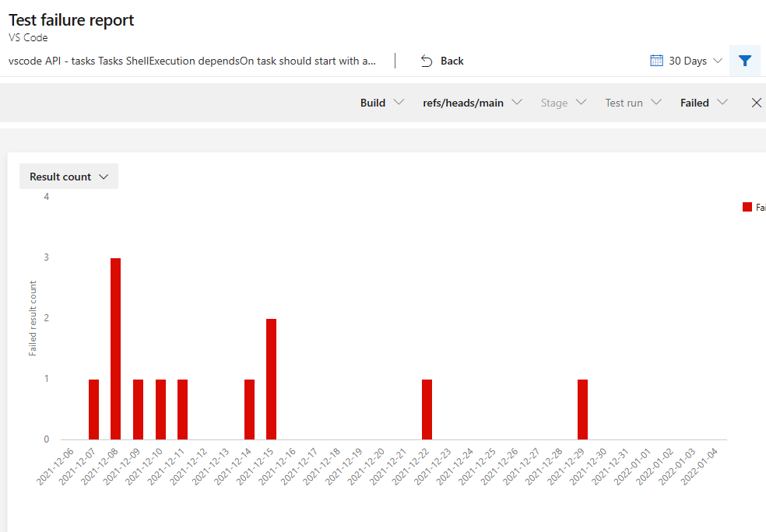Select the 2021-12-08 bar with 3 failures
Viewport: 766px width, 532px height.
pos(115,349)
